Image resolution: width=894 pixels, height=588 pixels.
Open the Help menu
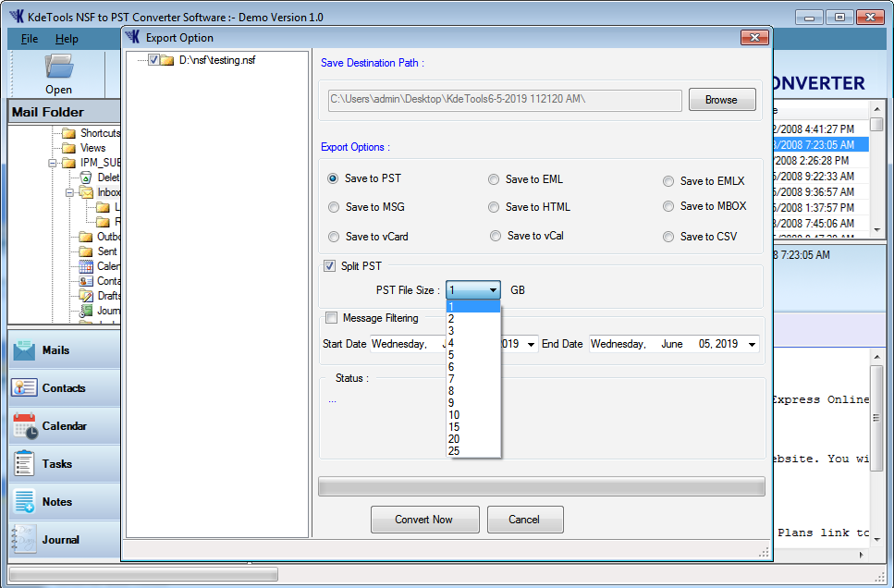tap(67, 39)
